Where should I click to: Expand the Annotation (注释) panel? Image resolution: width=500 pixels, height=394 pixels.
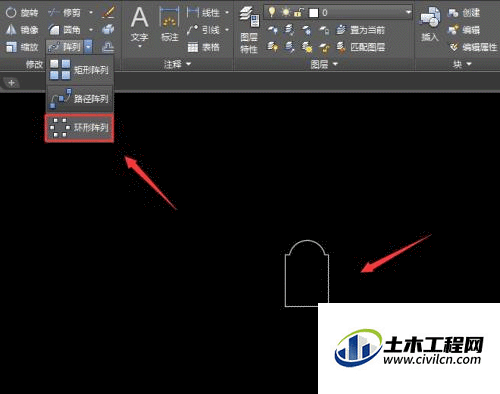tap(177, 64)
